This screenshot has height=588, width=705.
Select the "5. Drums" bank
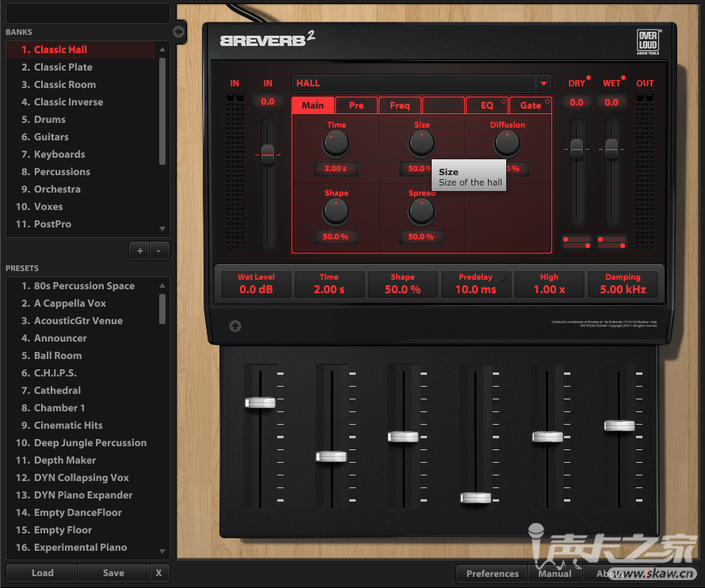[82, 119]
